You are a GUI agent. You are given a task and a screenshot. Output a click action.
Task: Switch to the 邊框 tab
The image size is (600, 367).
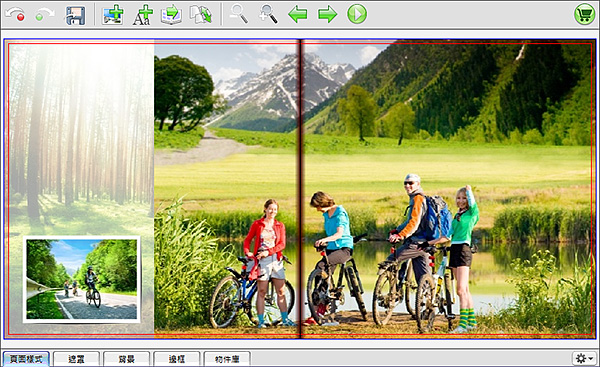177,359
